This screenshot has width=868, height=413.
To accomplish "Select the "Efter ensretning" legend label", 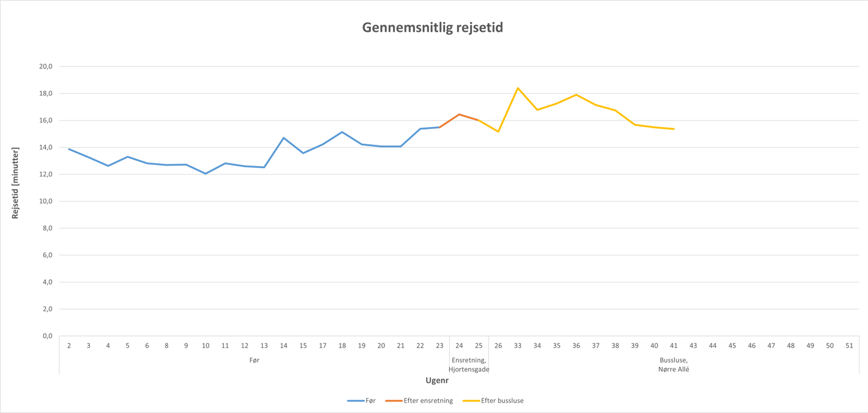I will coord(428,401).
